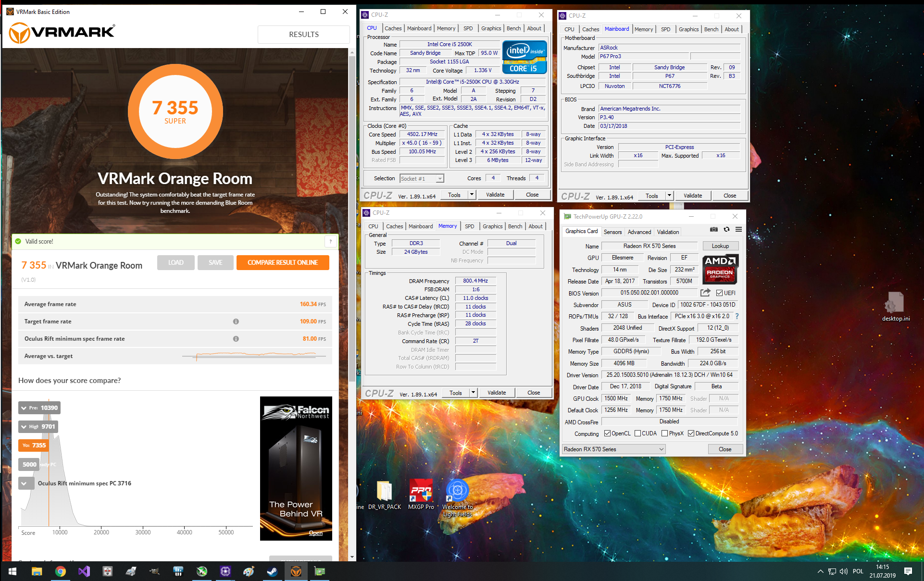Toggle the OpenCL checkbox
The image size is (924, 581).
[x=607, y=433]
